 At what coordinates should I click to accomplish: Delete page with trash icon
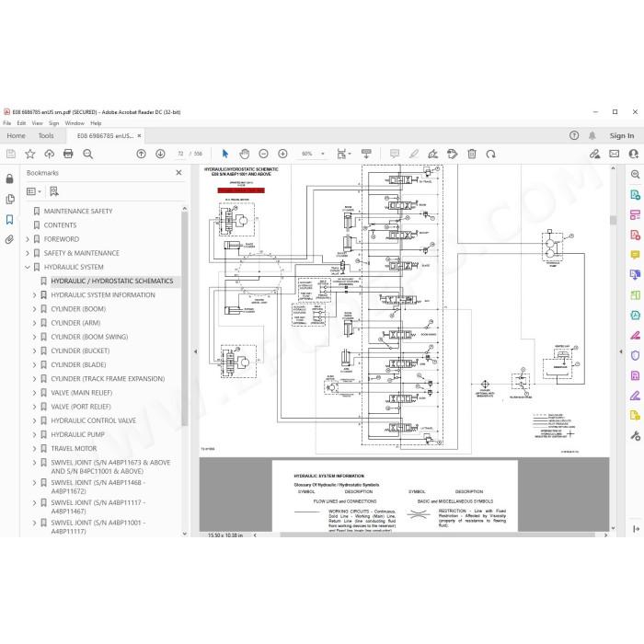472,154
